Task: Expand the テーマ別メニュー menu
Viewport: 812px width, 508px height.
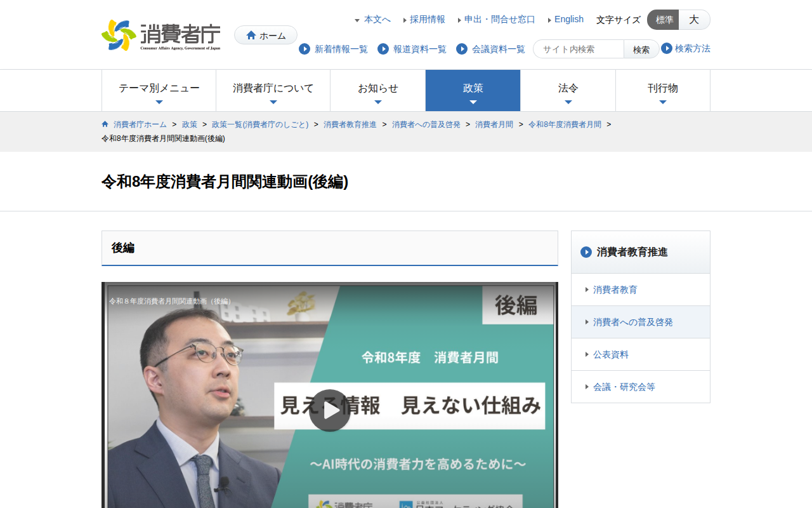Action: [159, 91]
